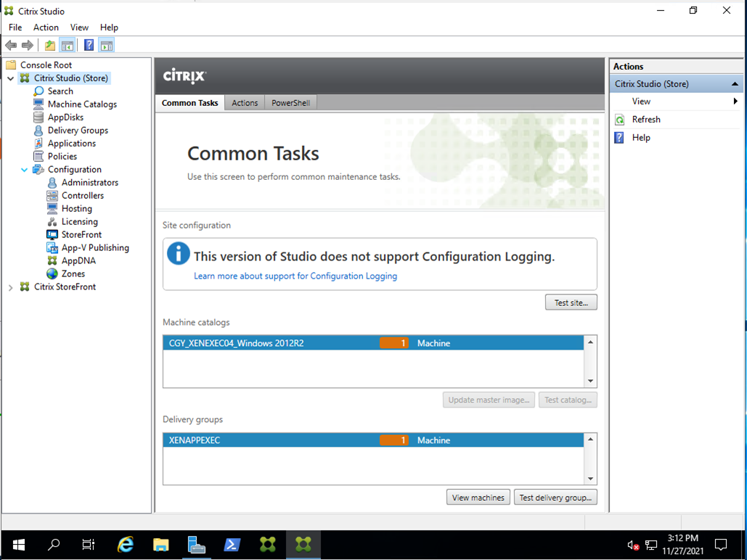Open the Policies node icon
This screenshot has height=560, width=747.
coord(38,156)
